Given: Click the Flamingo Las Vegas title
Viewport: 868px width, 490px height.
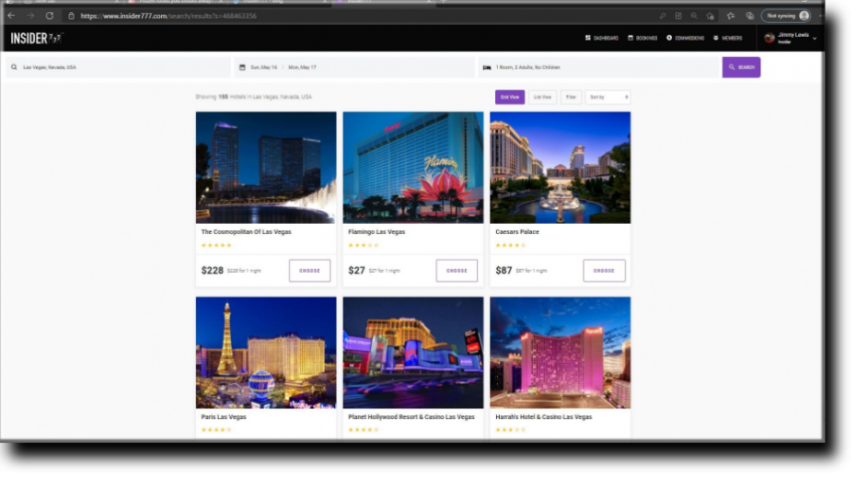Looking at the screenshot, I should pos(376,232).
